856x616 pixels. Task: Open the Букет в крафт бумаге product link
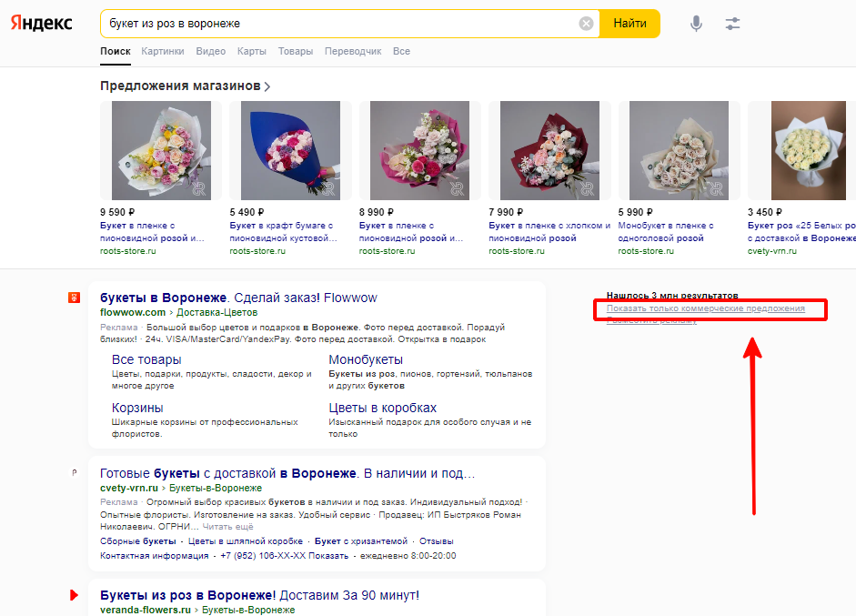coord(283,231)
